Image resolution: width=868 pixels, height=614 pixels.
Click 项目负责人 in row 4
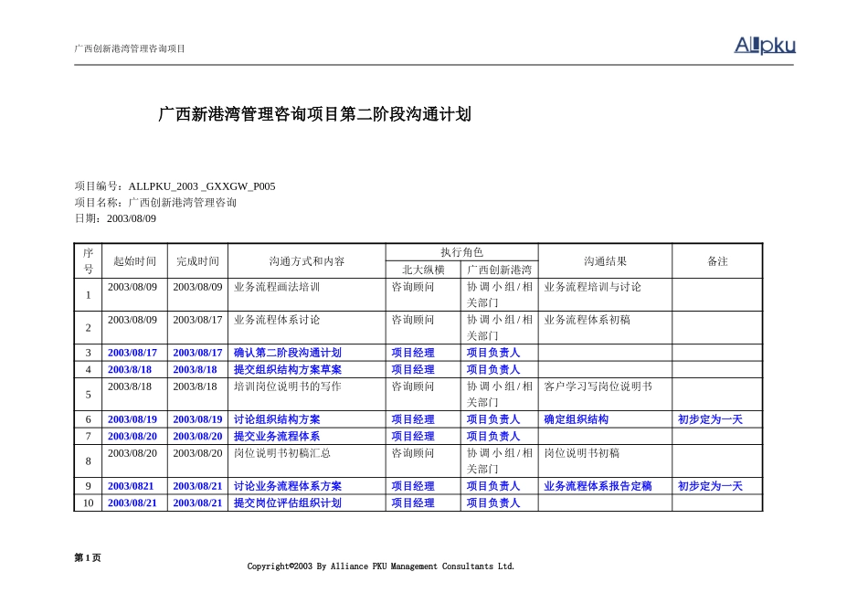tap(493, 369)
